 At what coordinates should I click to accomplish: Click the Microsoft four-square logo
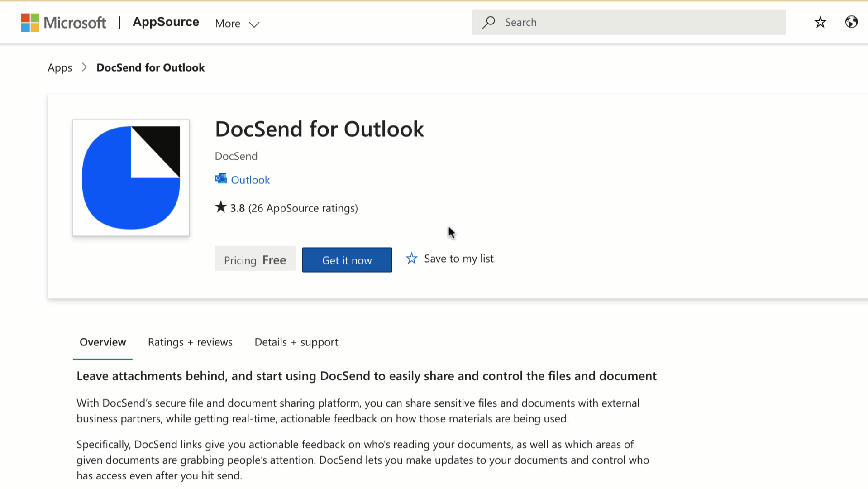(x=30, y=23)
